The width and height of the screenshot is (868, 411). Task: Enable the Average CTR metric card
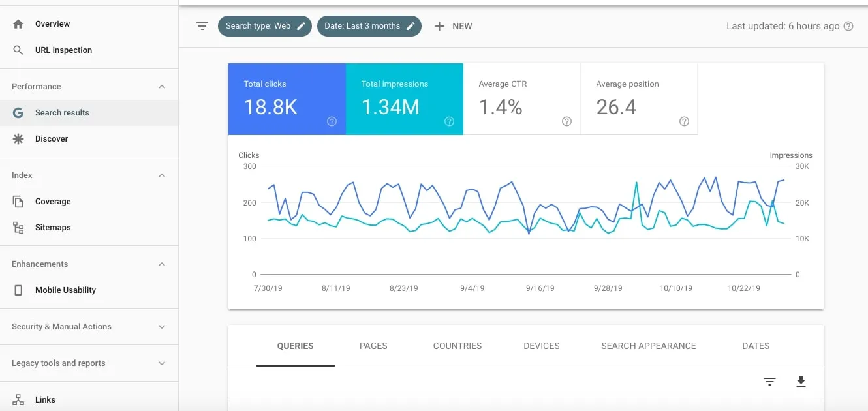521,99
